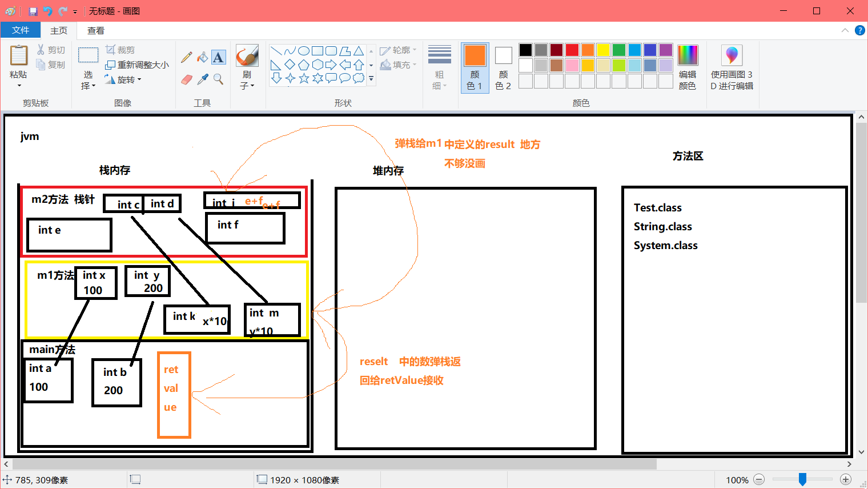The height and width of the screenshot is (489, 868).
Task: Select the Fill with color bucket tool
Action: click(202, 57)
